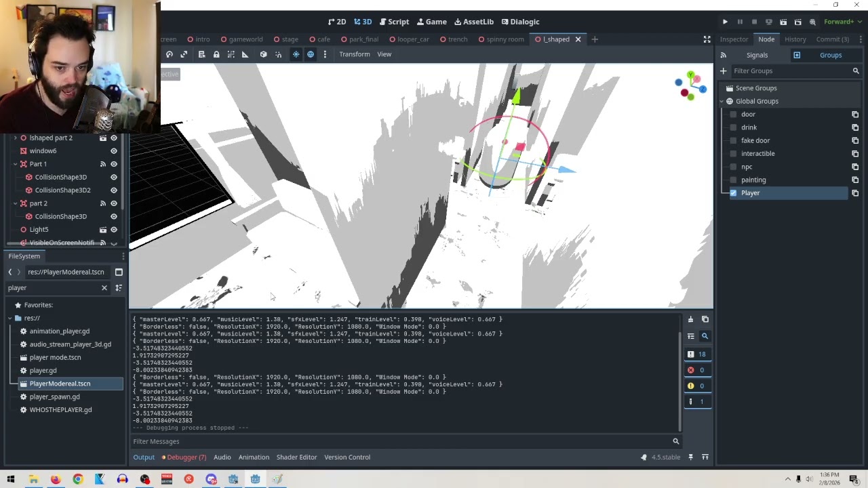The image size is (868, 488).
Task: Open the Forward+ renderer dropdown
Action: [x=842, y=22]
